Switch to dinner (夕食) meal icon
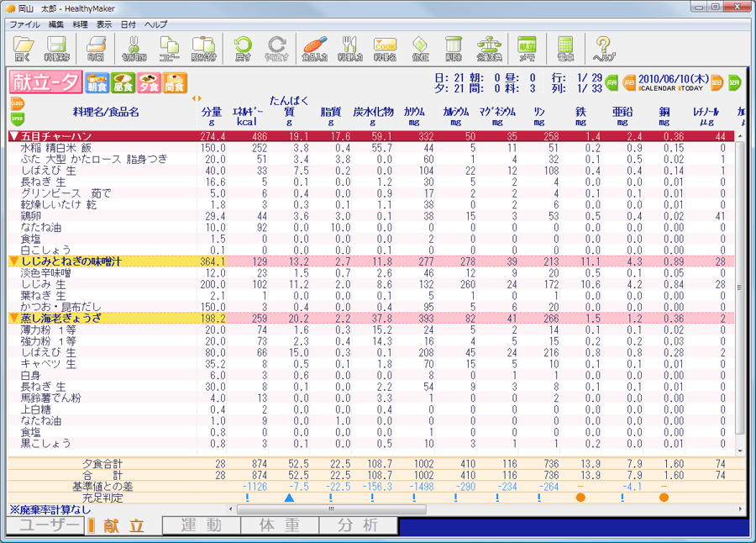 tap(149, 83)
